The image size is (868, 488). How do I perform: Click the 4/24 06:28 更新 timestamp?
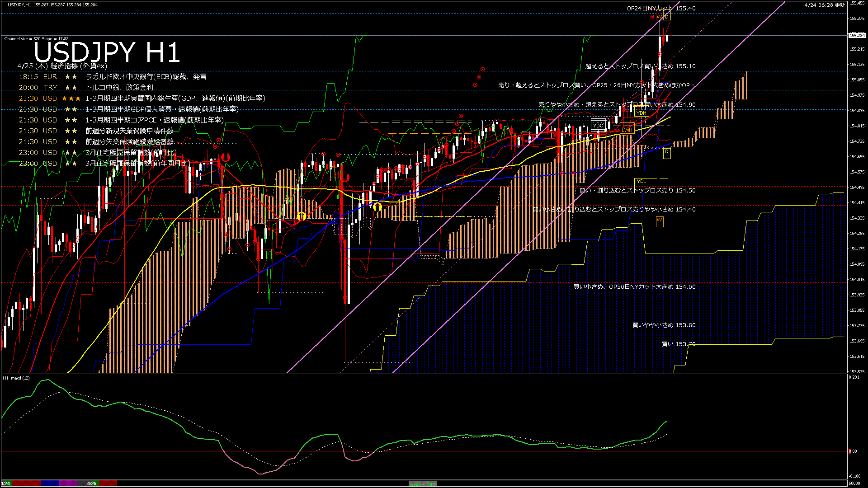tap(825, 5)
